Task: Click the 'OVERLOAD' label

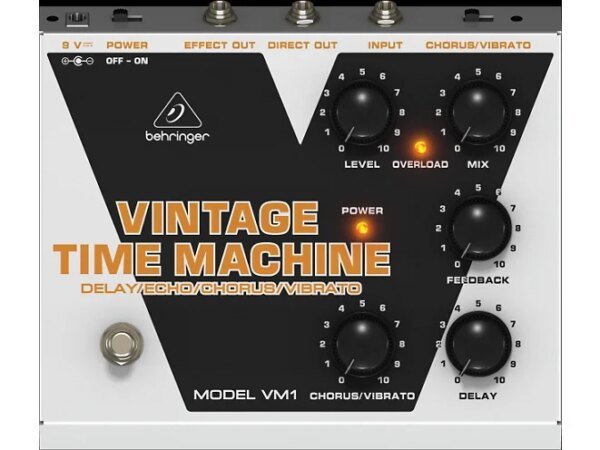Action: pos(420,165)
